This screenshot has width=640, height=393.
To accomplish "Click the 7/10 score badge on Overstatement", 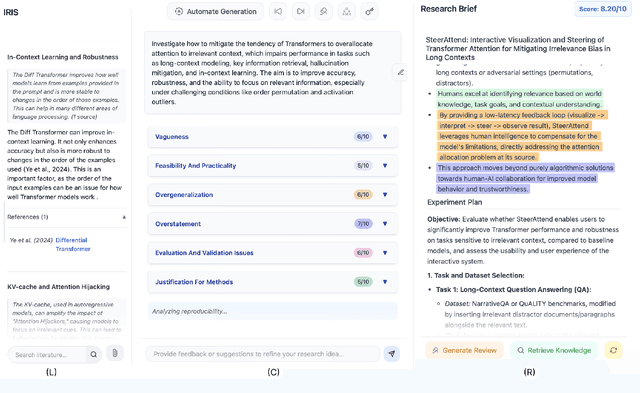I will [363, 224].
